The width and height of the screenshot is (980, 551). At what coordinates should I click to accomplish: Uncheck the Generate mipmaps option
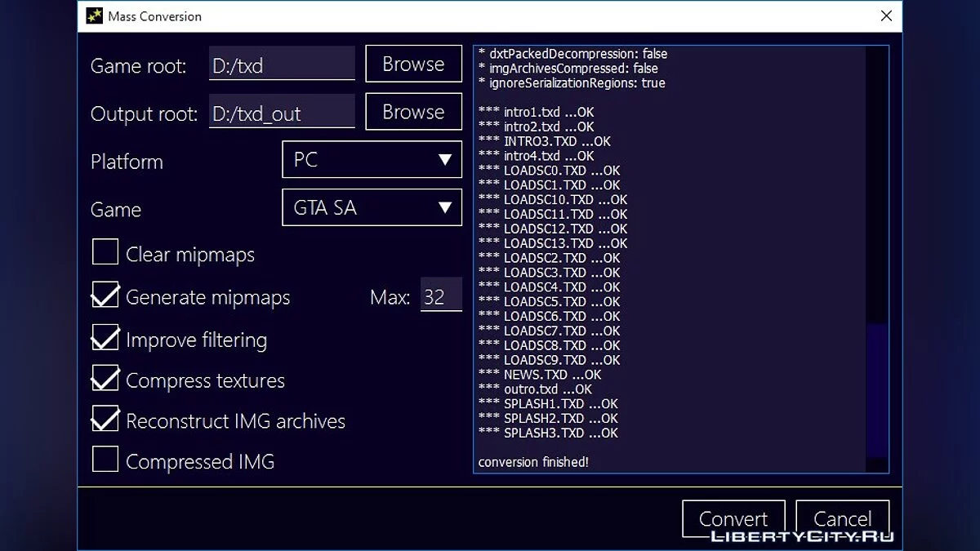pyautogui.click(x=105, y=295)
